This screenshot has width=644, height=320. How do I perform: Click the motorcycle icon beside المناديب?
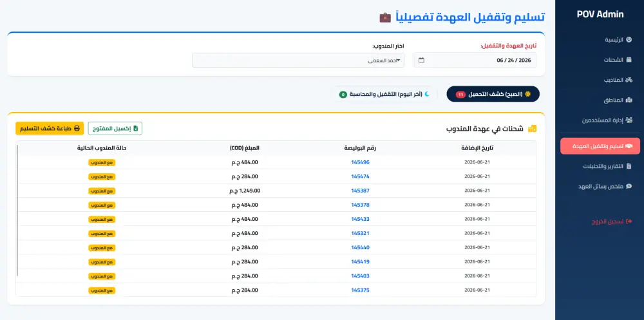[629, 80]
